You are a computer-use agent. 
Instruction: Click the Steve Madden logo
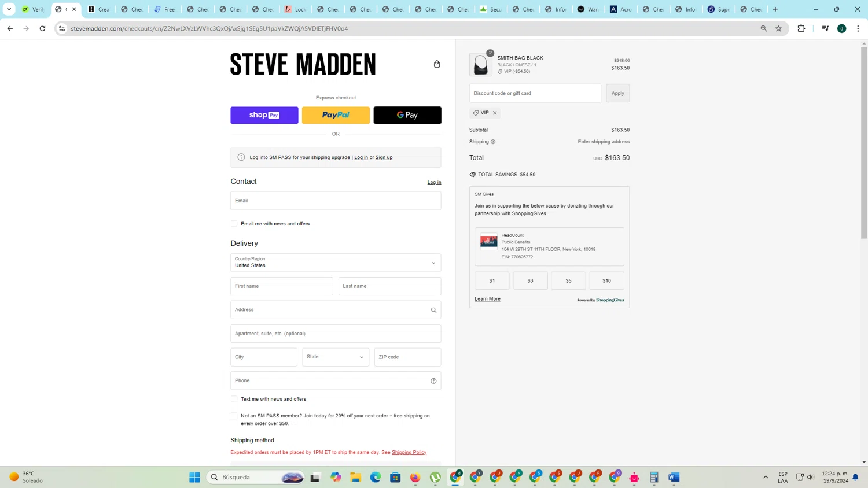pos(303,64)
